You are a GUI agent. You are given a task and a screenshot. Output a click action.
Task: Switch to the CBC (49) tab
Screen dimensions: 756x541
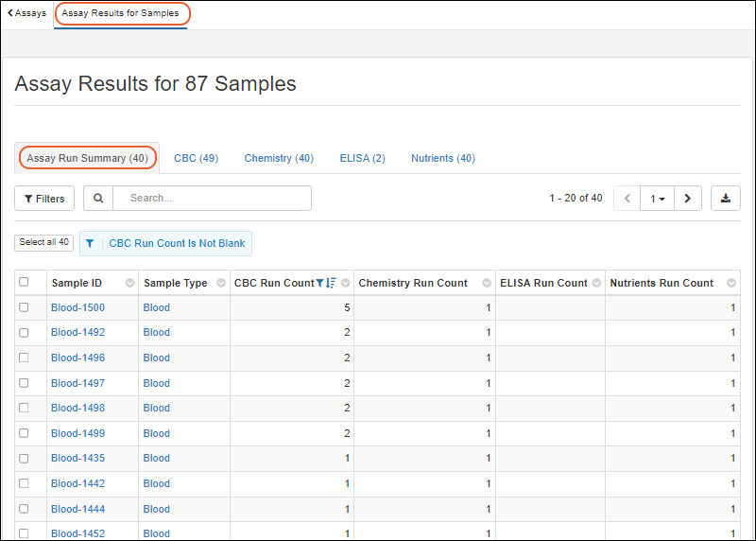pyautogui.click(x=196, y=158)
